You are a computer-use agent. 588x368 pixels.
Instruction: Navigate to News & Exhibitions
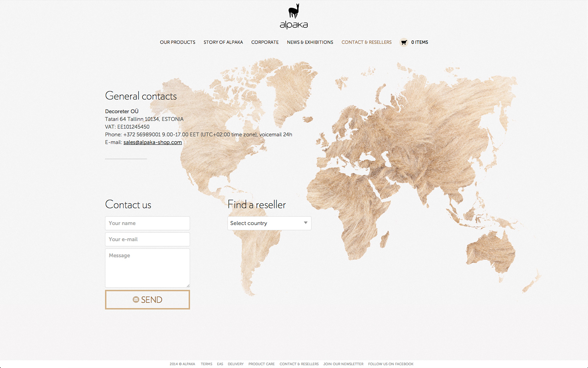click(310, 42)
